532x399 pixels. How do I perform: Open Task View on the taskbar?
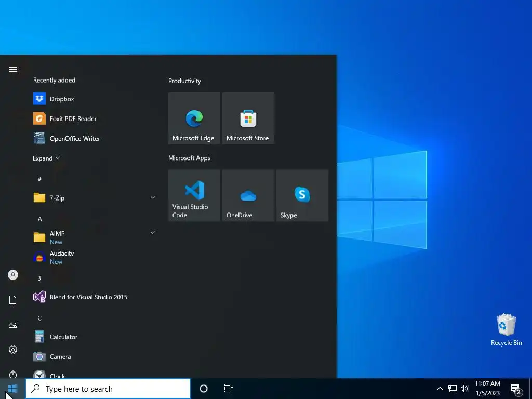click(x=229, y=389)
